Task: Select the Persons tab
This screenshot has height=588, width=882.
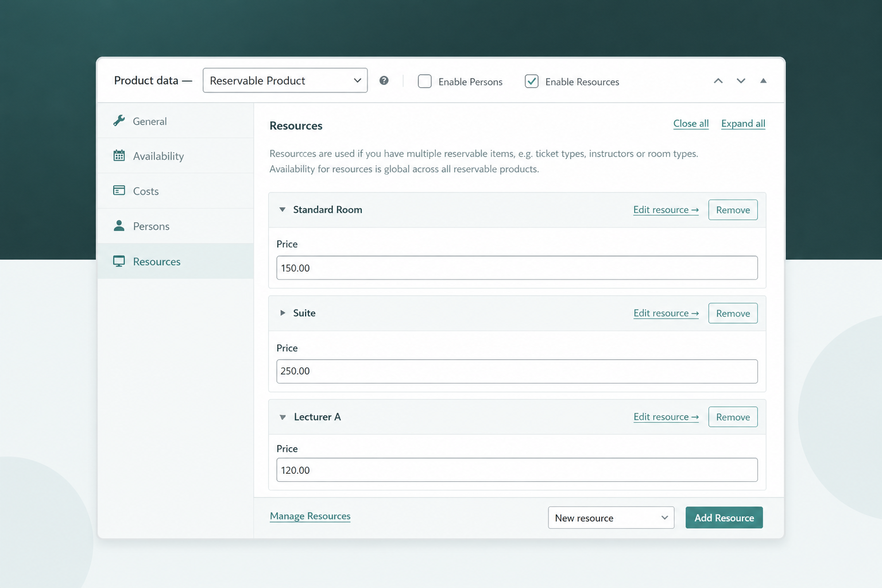Action: [x=176, y=226]
